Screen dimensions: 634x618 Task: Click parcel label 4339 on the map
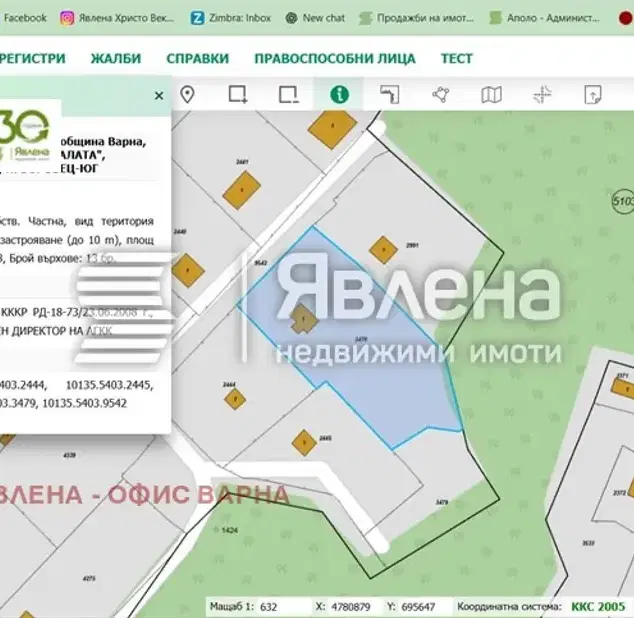pos(69,455)
